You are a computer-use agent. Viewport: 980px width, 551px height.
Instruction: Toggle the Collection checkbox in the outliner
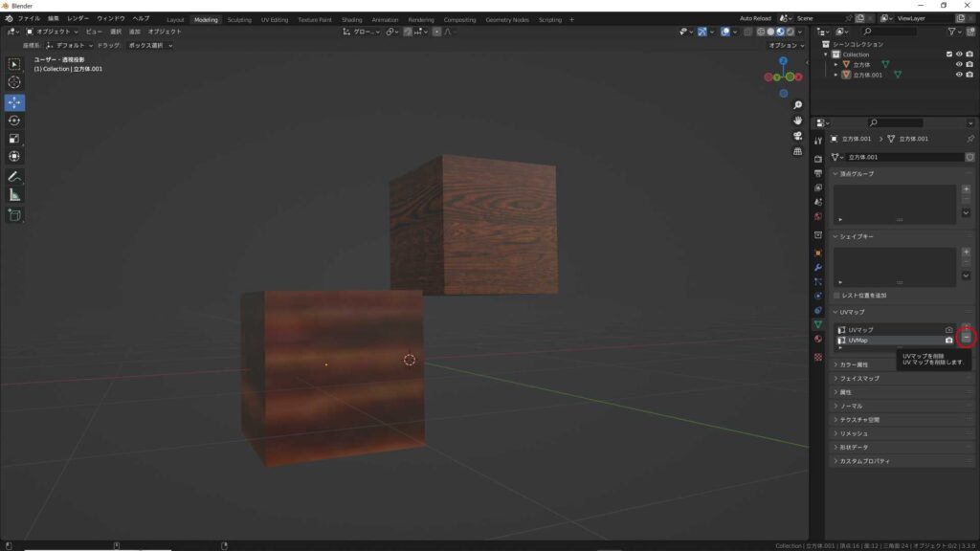[x=949, y=54]
